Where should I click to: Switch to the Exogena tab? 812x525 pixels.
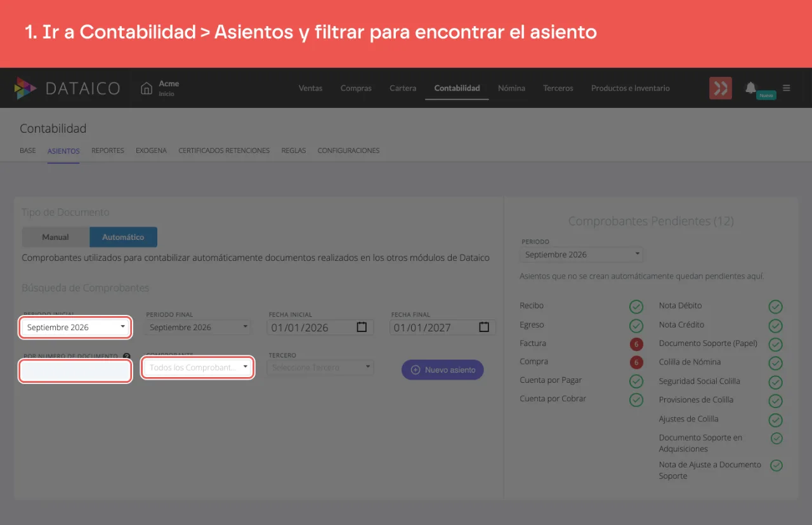click(x=151, y=151)
